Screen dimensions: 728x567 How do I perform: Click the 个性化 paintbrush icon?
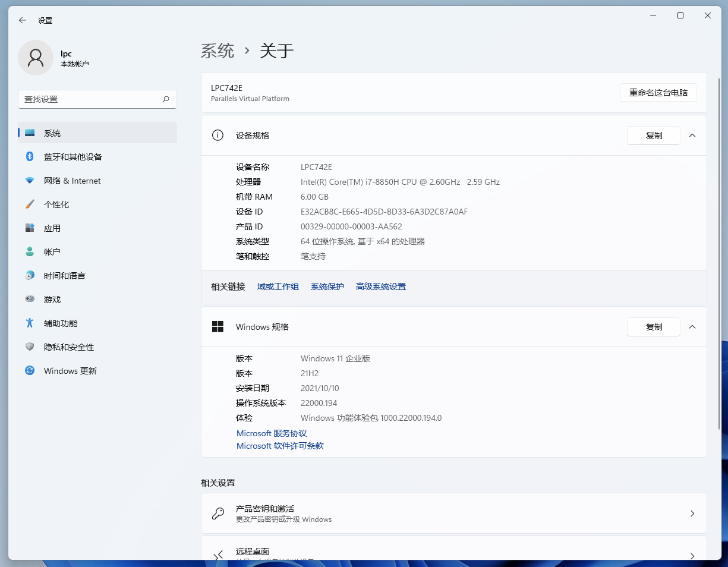coord(30,204)
